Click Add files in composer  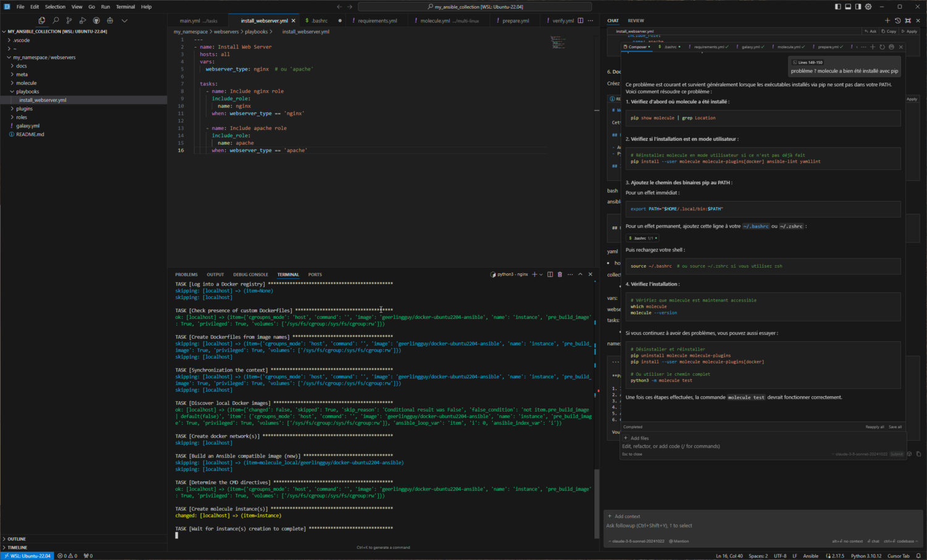(637, 438)
